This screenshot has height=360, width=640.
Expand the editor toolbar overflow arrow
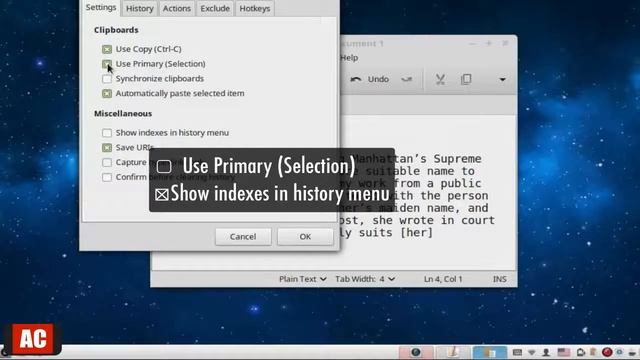click(x=502, y=80)
